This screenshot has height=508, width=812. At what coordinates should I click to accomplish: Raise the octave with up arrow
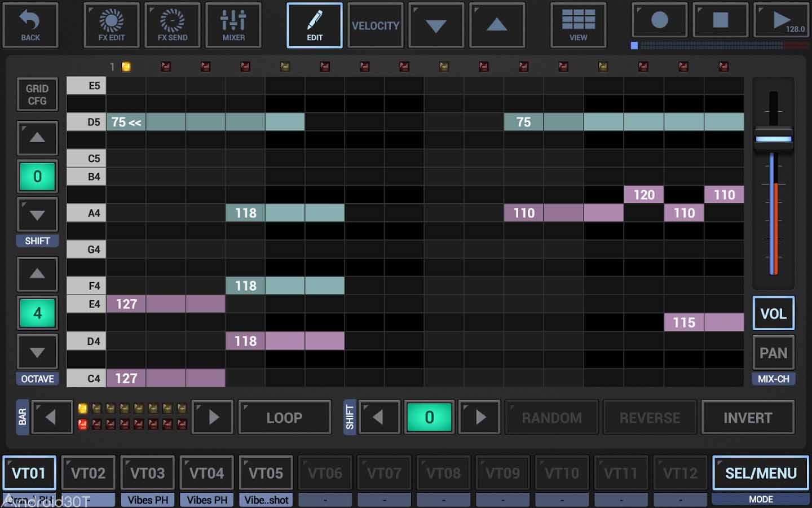[x=37, y=274]
